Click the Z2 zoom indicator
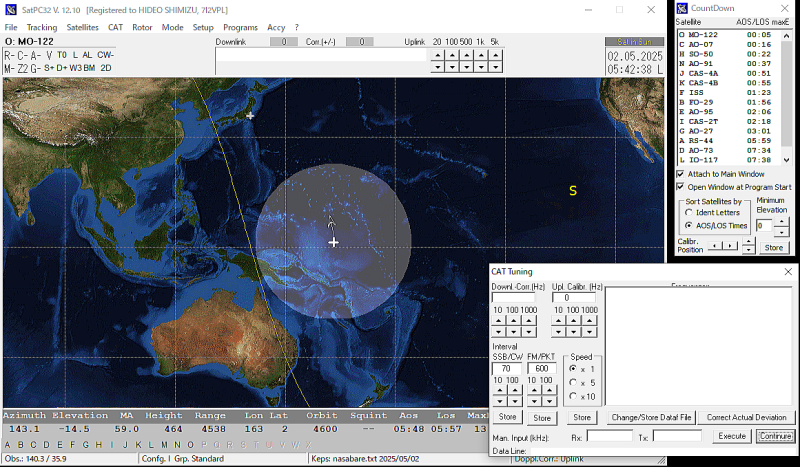 23,68
